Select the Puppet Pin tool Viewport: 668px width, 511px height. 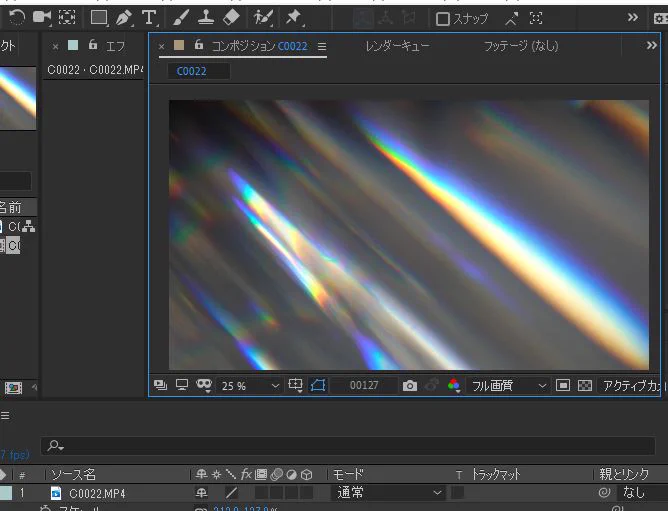pyautogui.click(x=294, y=18)
